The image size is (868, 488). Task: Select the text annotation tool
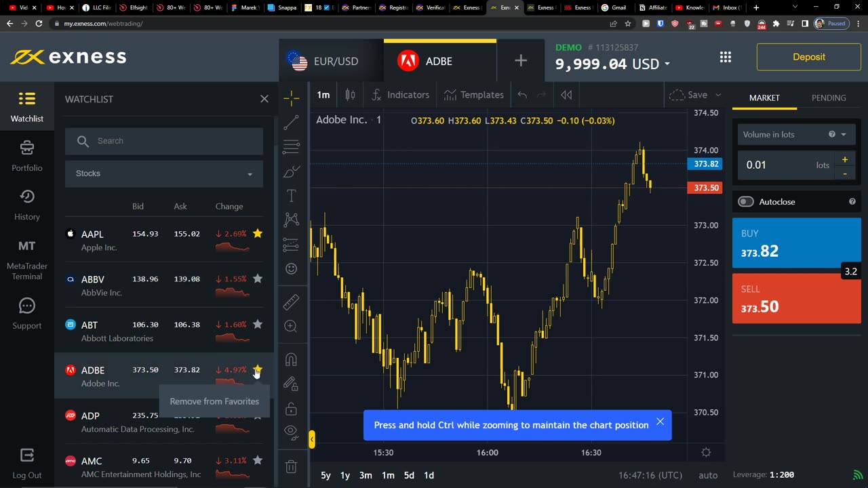click(x=292, y=196)
